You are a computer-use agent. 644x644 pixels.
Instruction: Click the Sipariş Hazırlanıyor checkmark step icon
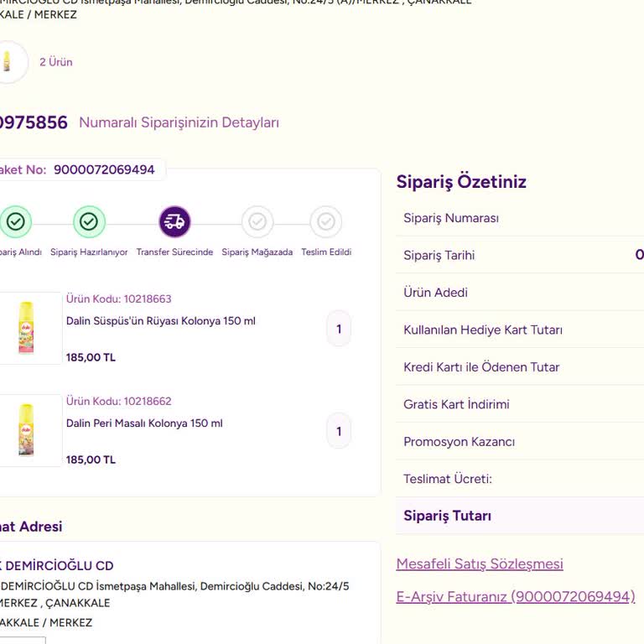pyautogui.click(x=89, y=221)
